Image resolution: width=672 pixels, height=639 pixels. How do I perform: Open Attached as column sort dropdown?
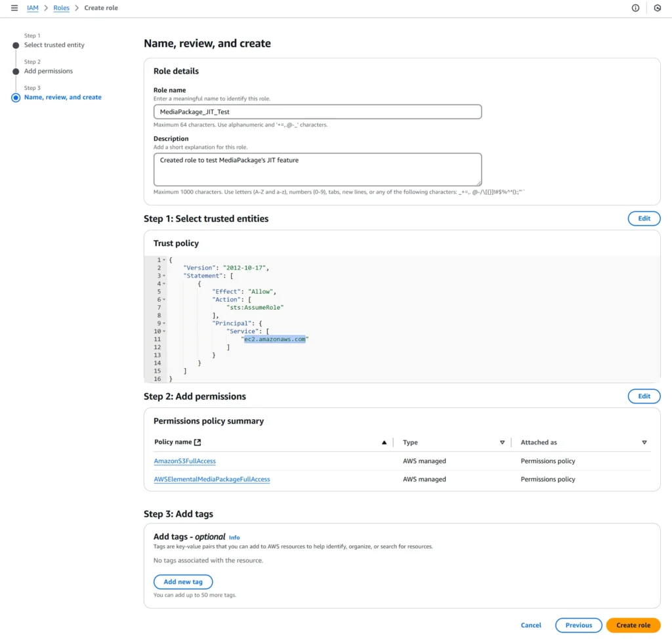(644, 442)
